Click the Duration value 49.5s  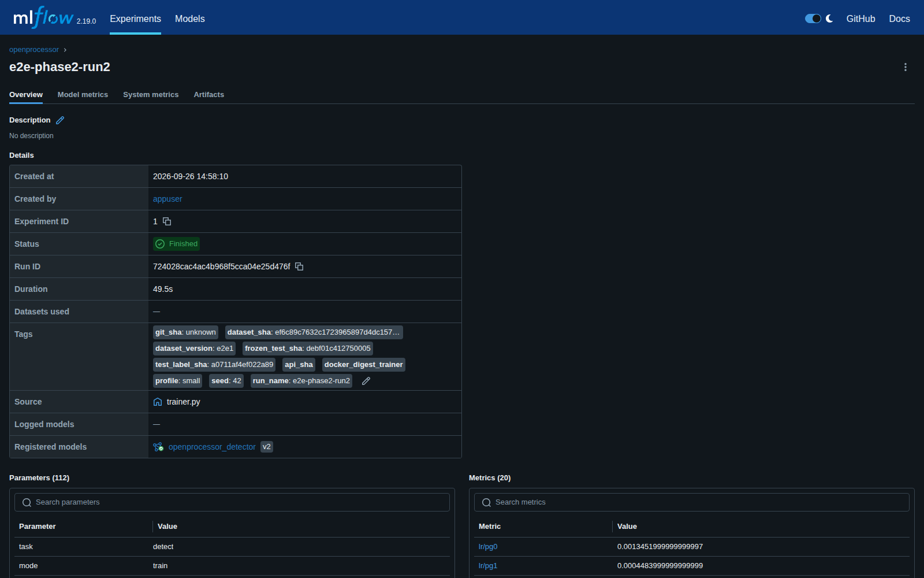pyautogui.click(x=163, y=289)
